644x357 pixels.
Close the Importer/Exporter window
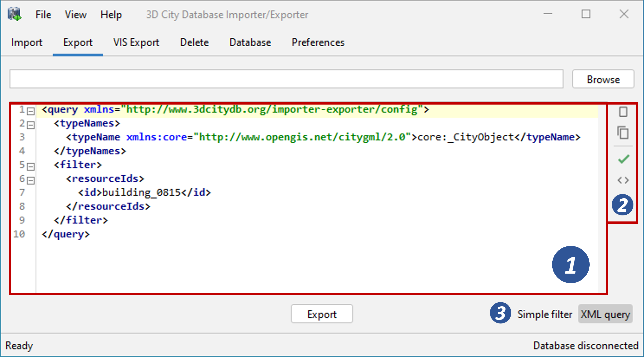(624, 14)
